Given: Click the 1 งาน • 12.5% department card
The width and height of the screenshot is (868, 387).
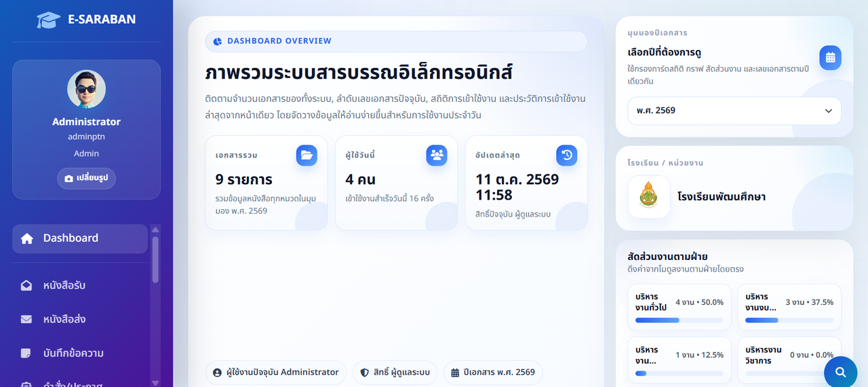Looking at the screenshot, I should point(679,360).
